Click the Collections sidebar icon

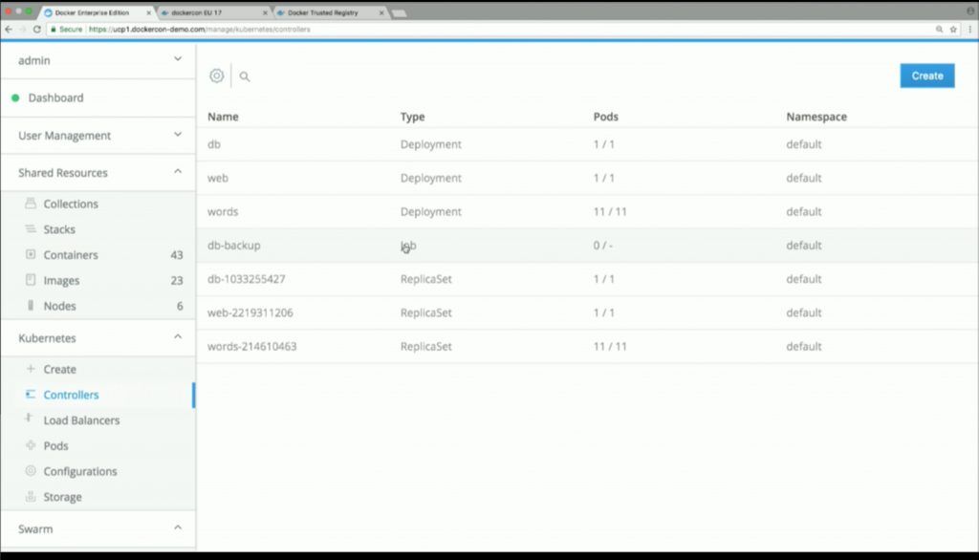(x=31, y=204)
